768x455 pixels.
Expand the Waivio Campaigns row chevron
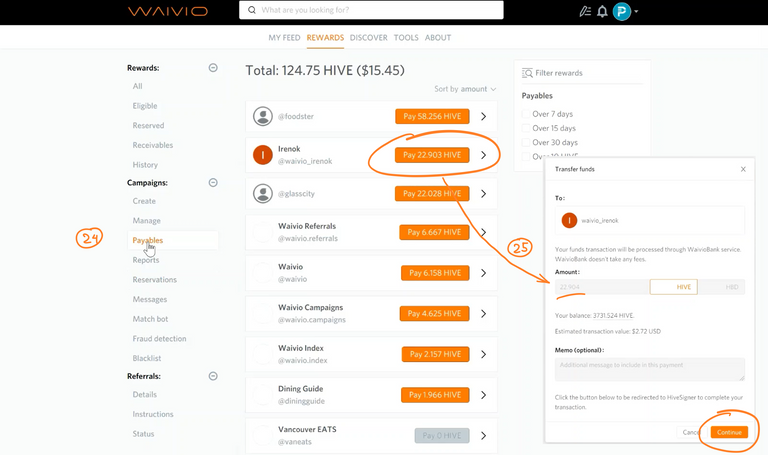[x=483, y=313]
